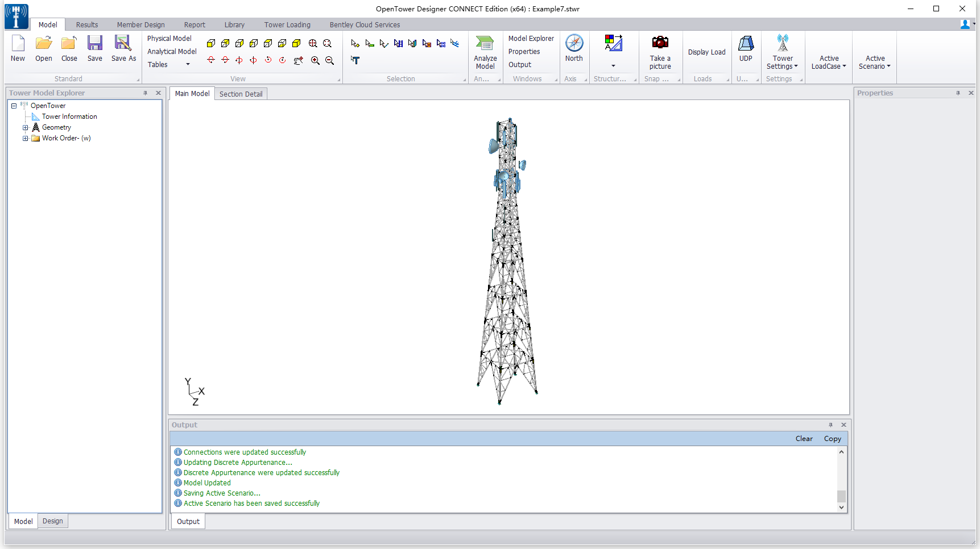
Task: Collapse the OpenTower tree node
Action: [x=14, y=106]
